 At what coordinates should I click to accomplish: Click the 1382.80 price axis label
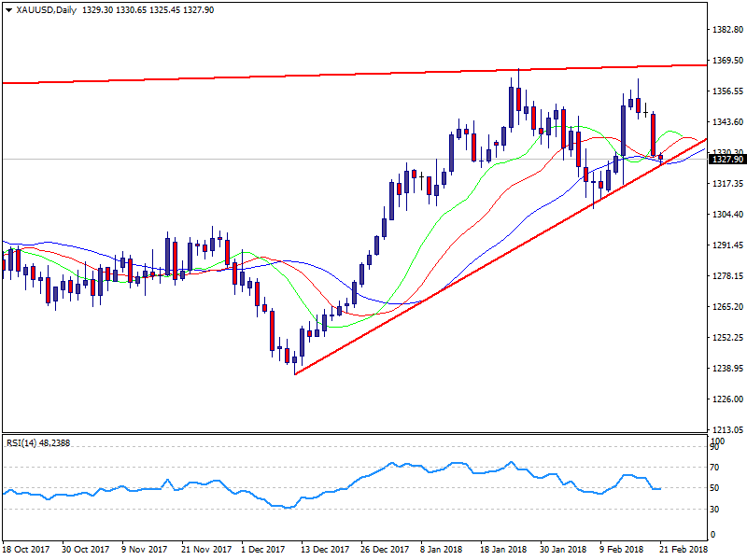click(726, 30)
